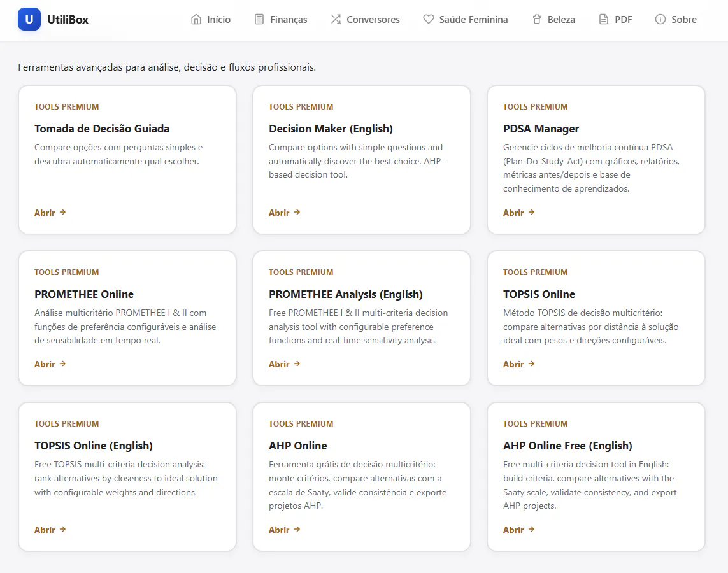
Task: Click the document icon beside Finanças
Action: (x=259, y=20)
